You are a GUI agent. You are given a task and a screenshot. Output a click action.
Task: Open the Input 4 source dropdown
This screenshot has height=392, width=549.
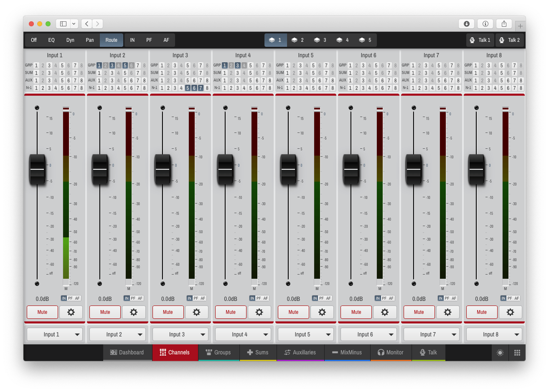click(x=243, y=334)
